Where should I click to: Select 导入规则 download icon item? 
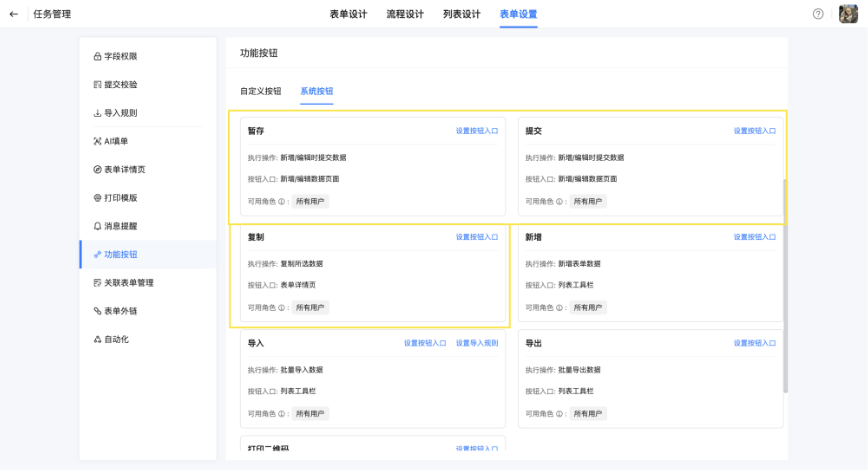[x=116, y=113]
